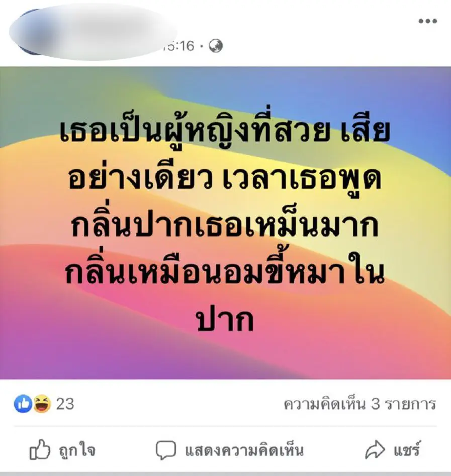Viewport: 451px width, 476px height.
Task: Click the post line กลิ่นเหมือนอมขี้หมาใน
Action: click(x=225, y=270)
